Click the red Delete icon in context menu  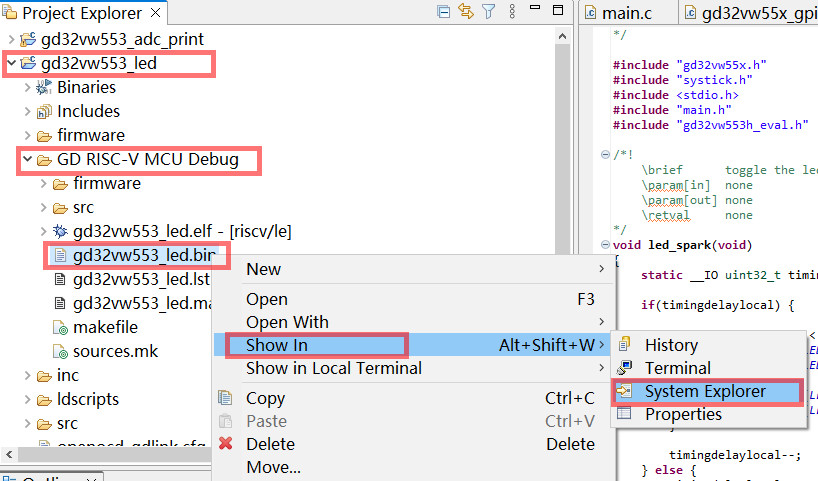(226, 444)
